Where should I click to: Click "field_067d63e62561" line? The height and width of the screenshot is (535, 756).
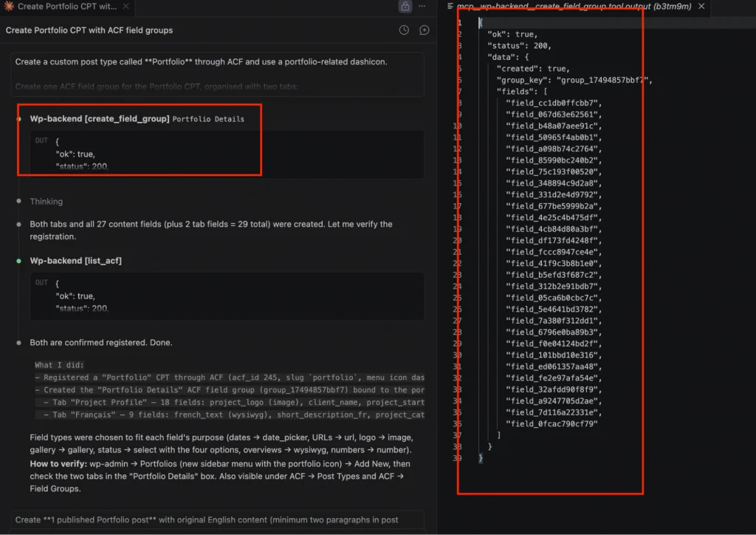click(x=554, y=115)
